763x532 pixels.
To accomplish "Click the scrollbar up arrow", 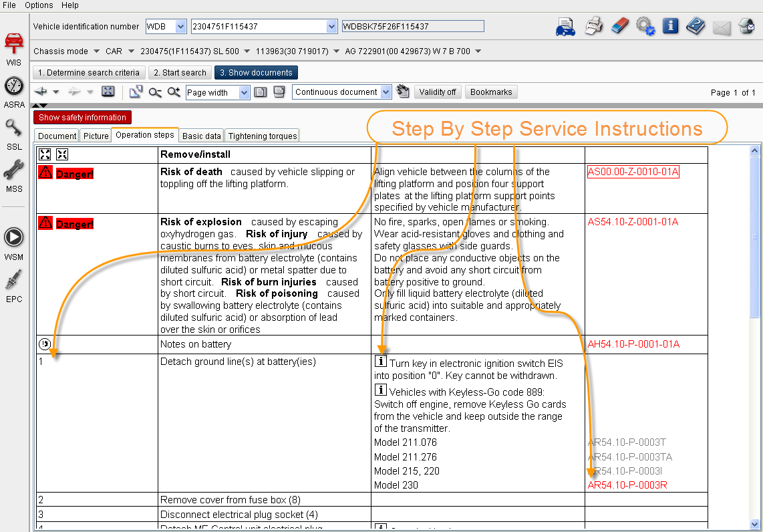I will (x=755, y=150).
